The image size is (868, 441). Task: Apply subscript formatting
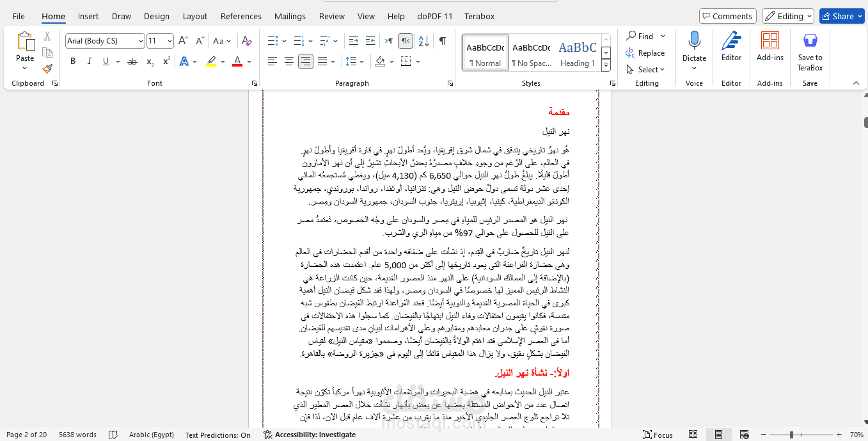[150, 61]
